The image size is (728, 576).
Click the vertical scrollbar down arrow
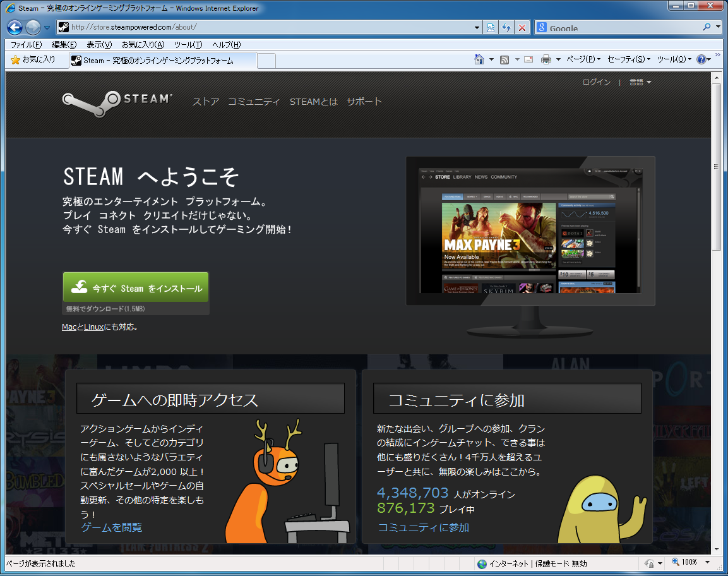[x=717, y=549]
